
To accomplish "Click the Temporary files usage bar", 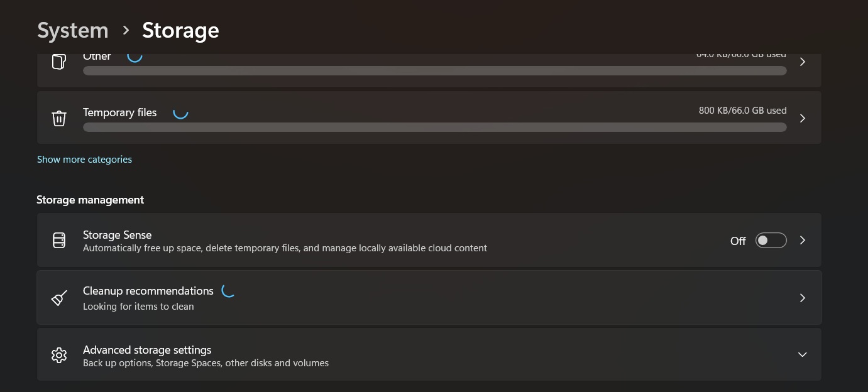I will [x=434, y=127].
